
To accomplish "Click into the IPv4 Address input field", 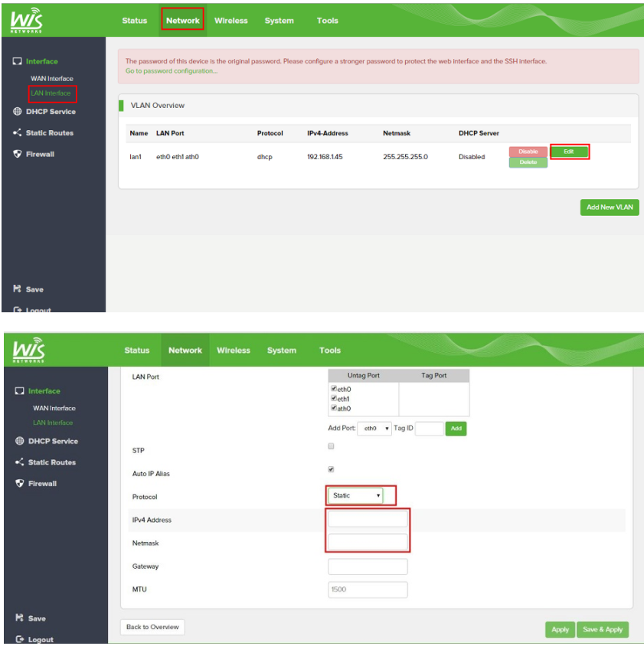I will pyautogui.click(x=368, y=520).
